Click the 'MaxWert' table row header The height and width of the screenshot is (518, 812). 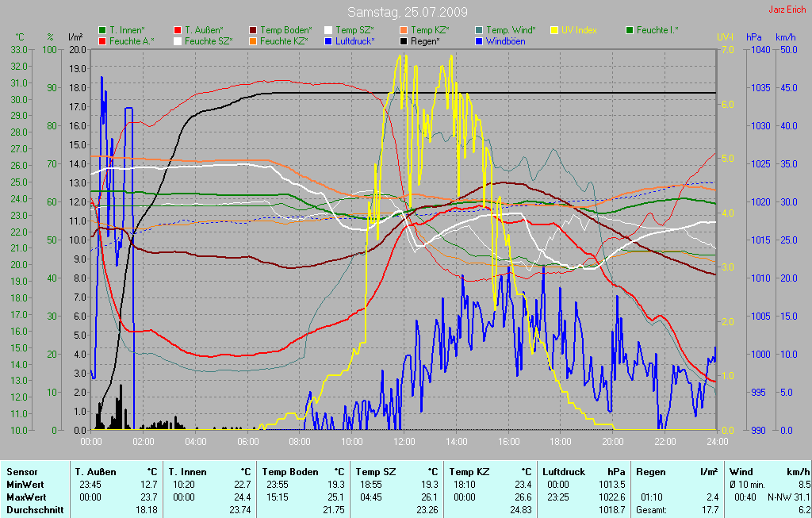26,497
